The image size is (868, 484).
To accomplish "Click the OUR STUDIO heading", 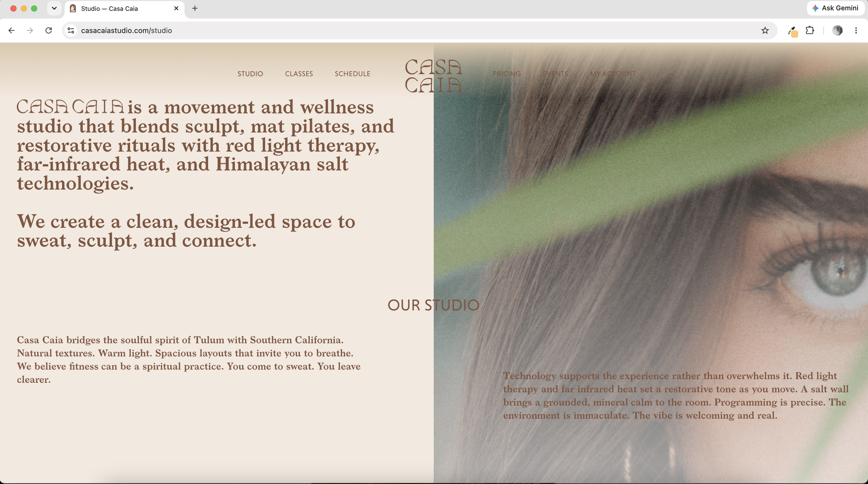I will tap(433, 305).
